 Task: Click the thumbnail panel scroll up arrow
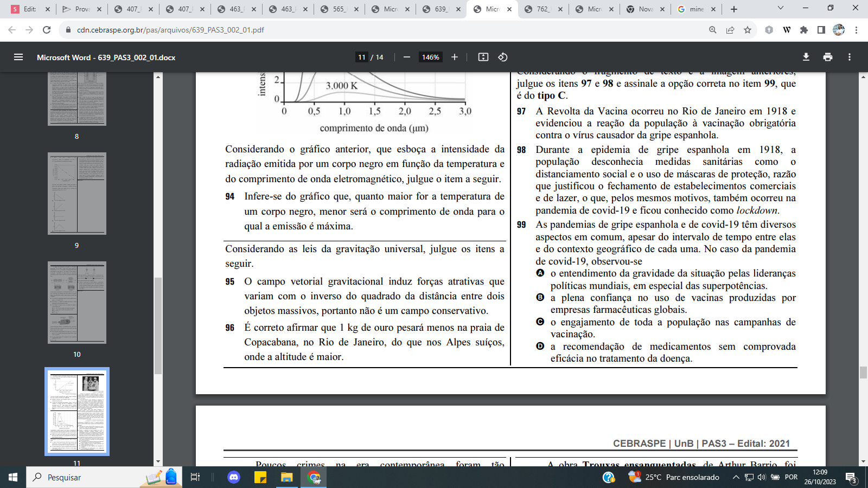158,76
